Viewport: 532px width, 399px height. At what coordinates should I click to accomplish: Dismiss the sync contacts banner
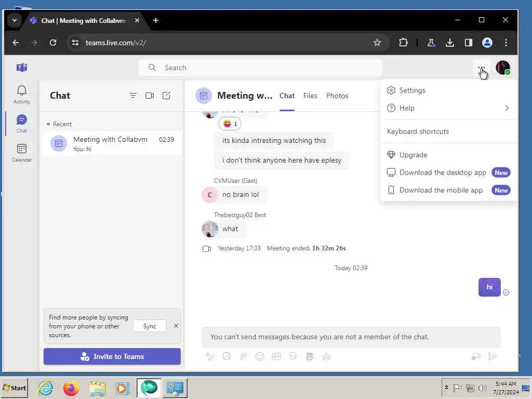click(x=176, y=326)
